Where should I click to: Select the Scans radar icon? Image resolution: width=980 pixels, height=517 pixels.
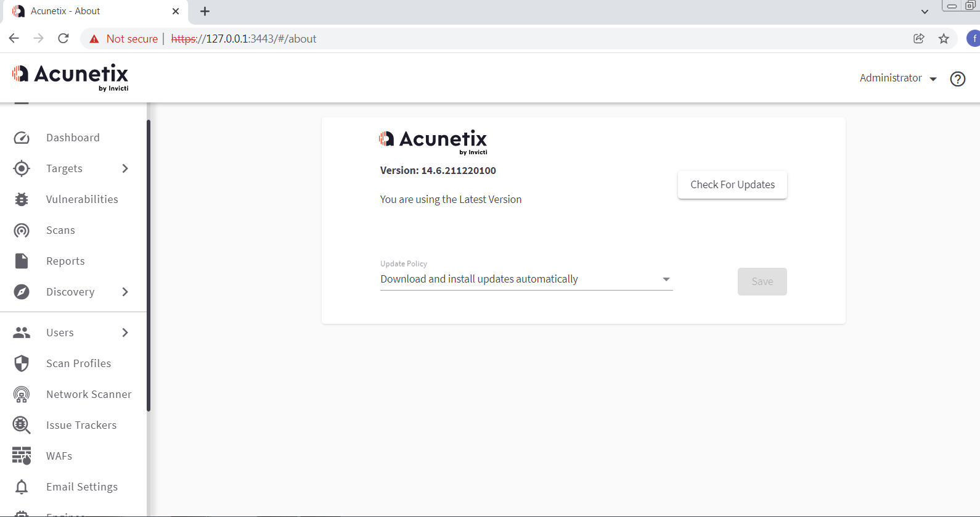[22, 230]
